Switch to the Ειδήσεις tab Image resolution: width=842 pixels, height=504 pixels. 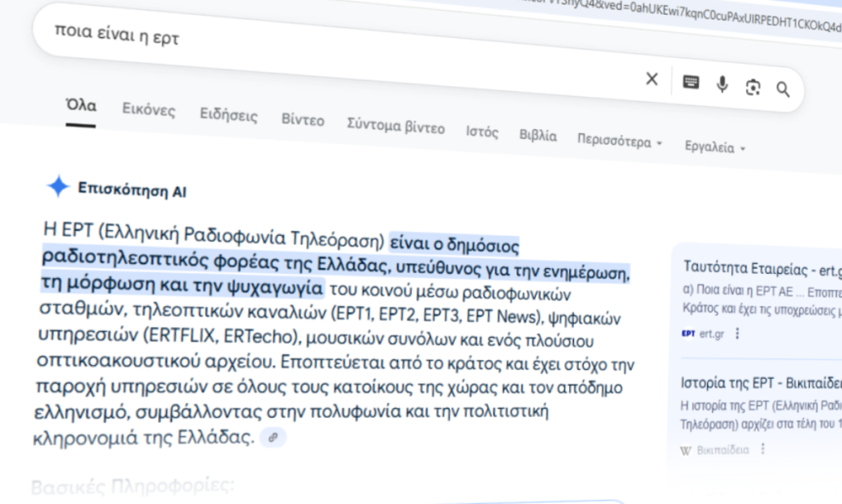229,115
